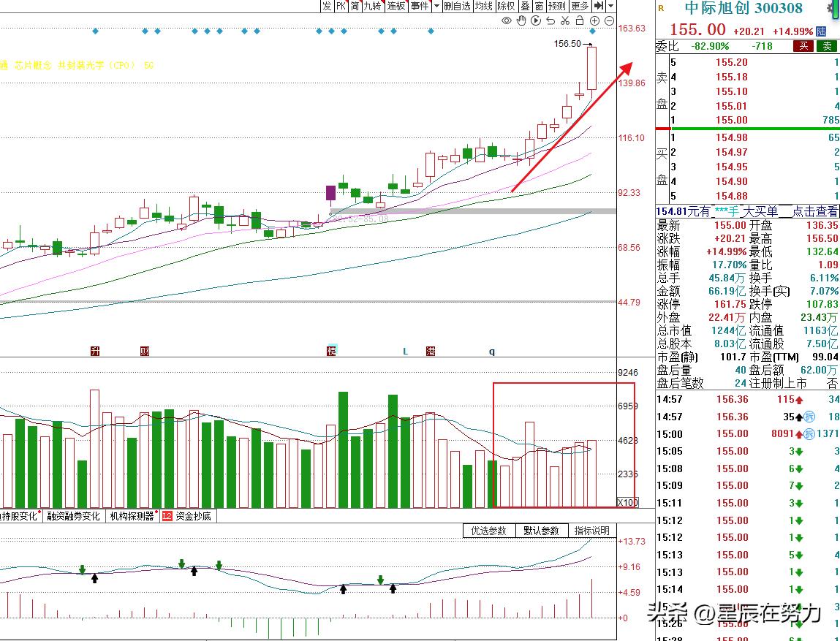Zoom in the K-line chart with plus icon
Screen dimensions: 840x641
[594, 21]
